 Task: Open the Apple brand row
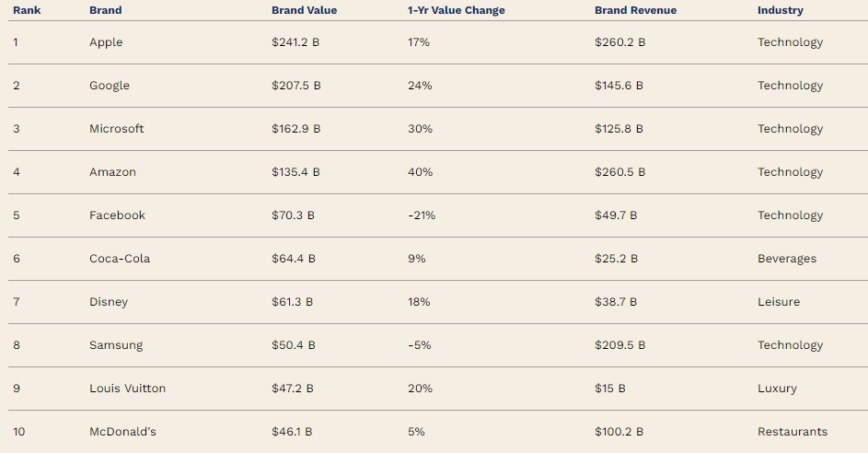438,42
